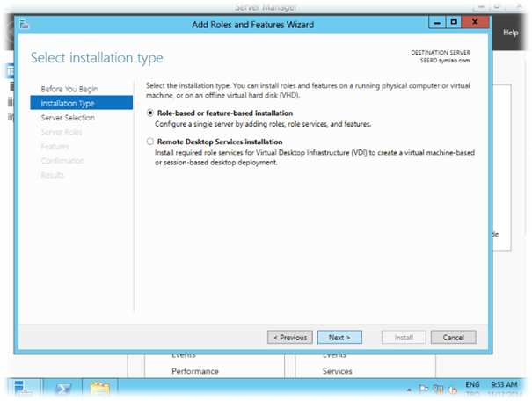Select Role-based or feature-based installation
The width and height of the screenshot is (532, 401).
[x=150, y=113]
